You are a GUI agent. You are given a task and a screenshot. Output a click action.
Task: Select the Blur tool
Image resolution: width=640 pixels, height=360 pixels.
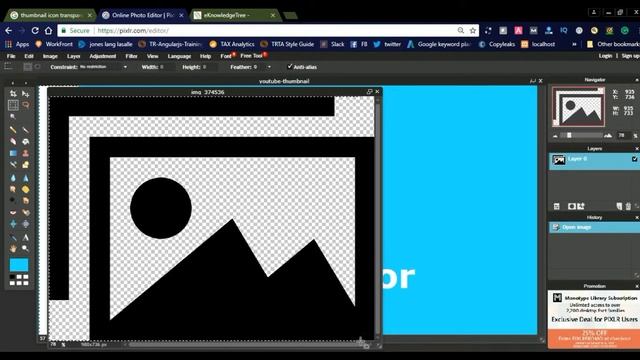click(13, 178)
